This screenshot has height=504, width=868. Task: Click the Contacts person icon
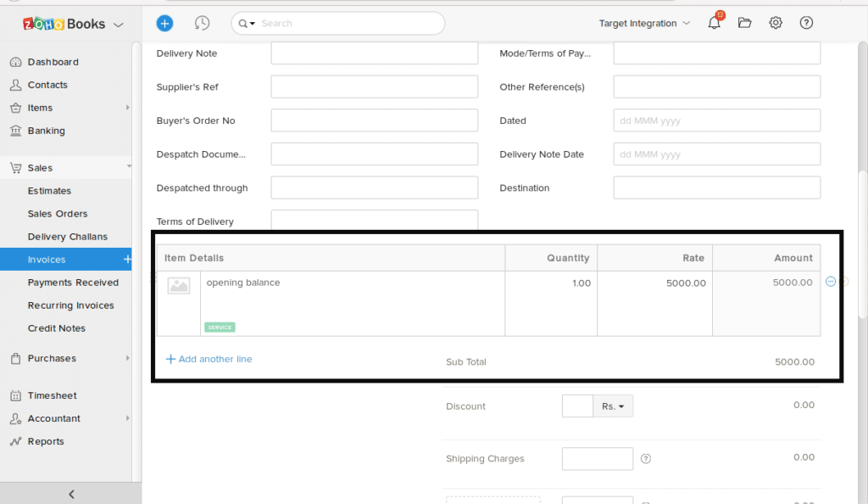15,85
